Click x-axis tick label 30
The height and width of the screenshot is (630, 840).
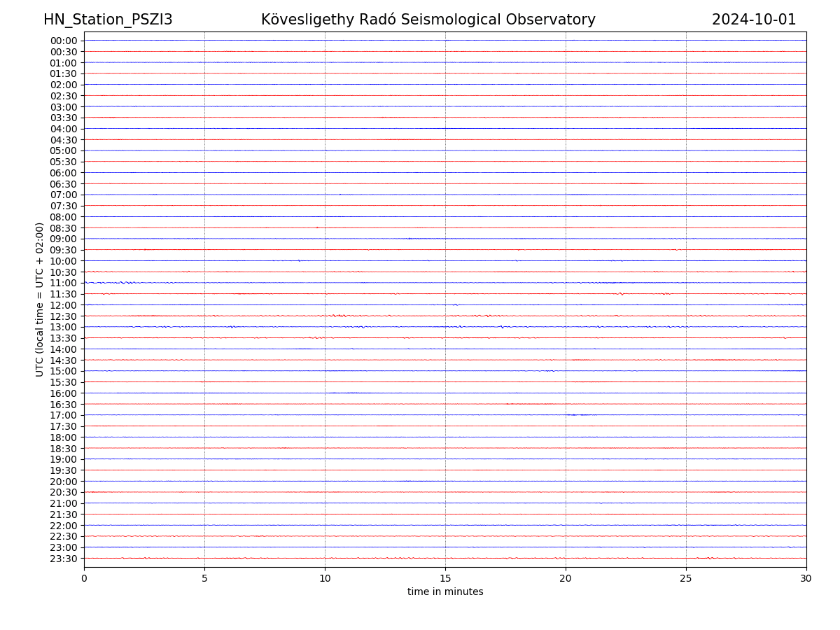click(x=806, y=578)
